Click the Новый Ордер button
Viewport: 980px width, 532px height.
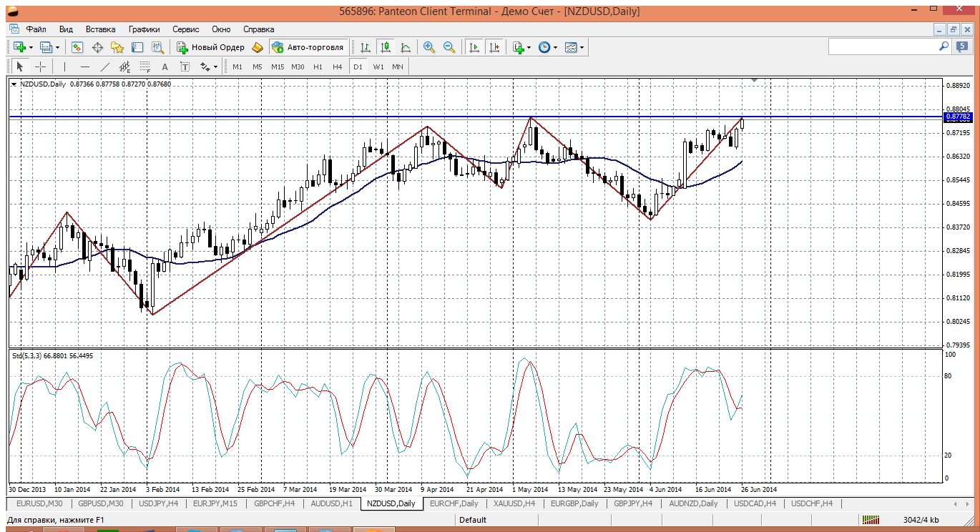(x=211, y=47)
